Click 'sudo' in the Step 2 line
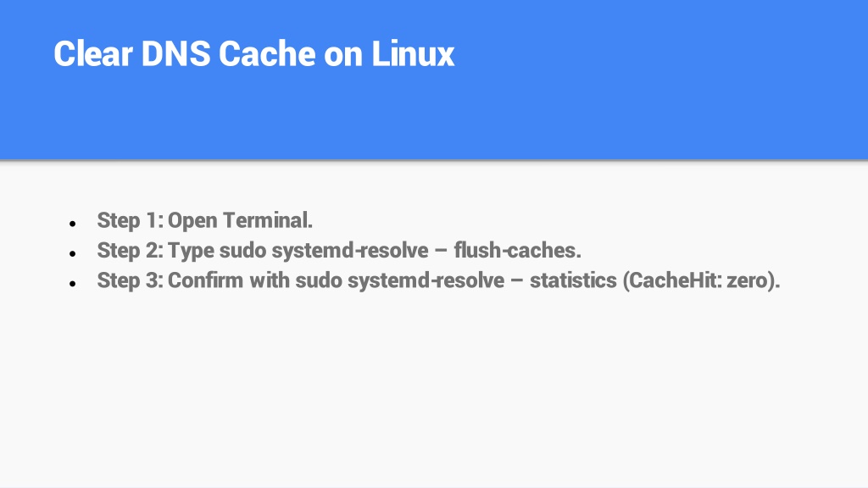868x488 pixels. coord(243,250)
